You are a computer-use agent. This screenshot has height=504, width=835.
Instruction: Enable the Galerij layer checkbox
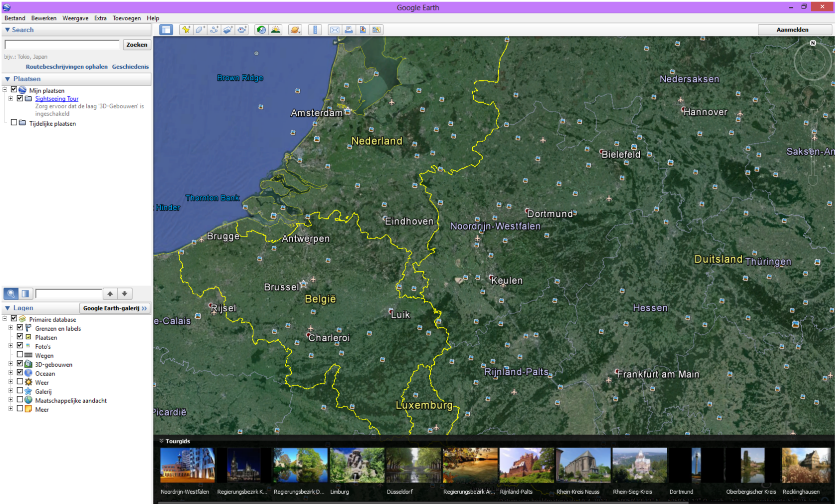pos(20,391)
